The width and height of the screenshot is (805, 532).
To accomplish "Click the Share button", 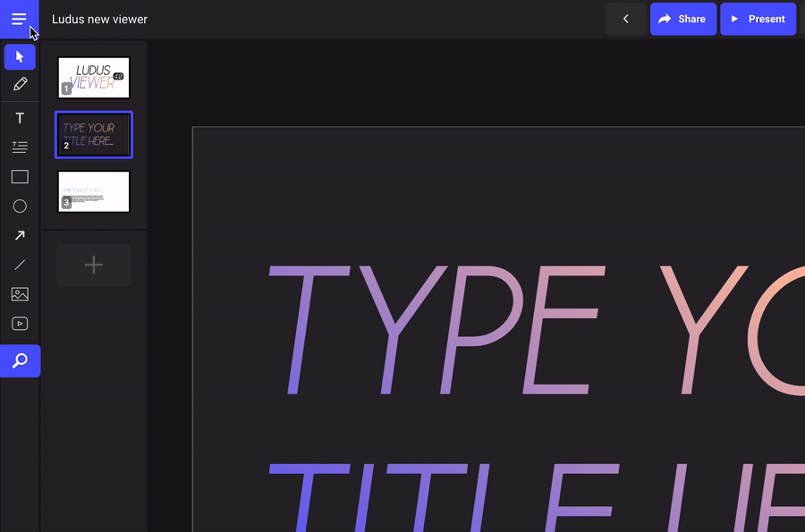I will click(682, 19).
